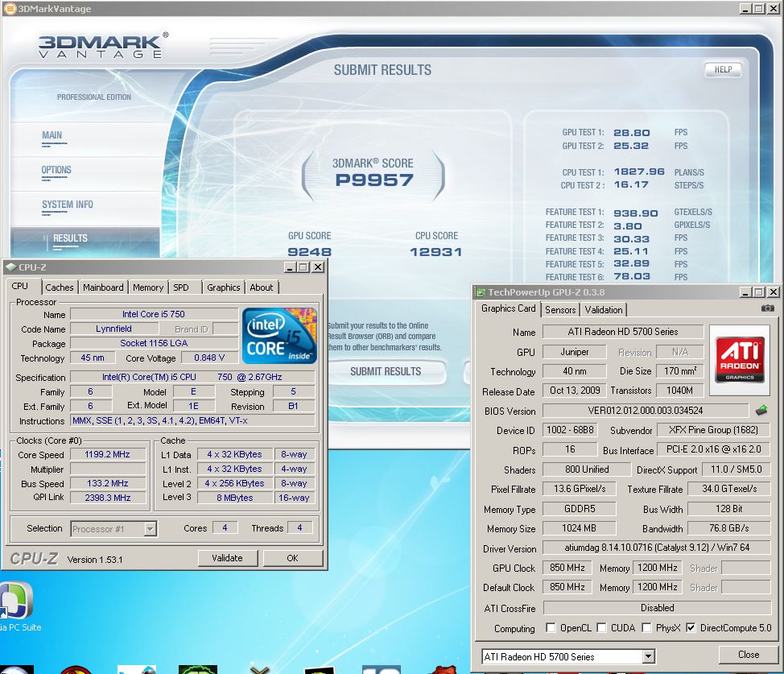Click the ATI Radeon logo in GPU-Z
This screenshot has height=674, width=784.
740,360
